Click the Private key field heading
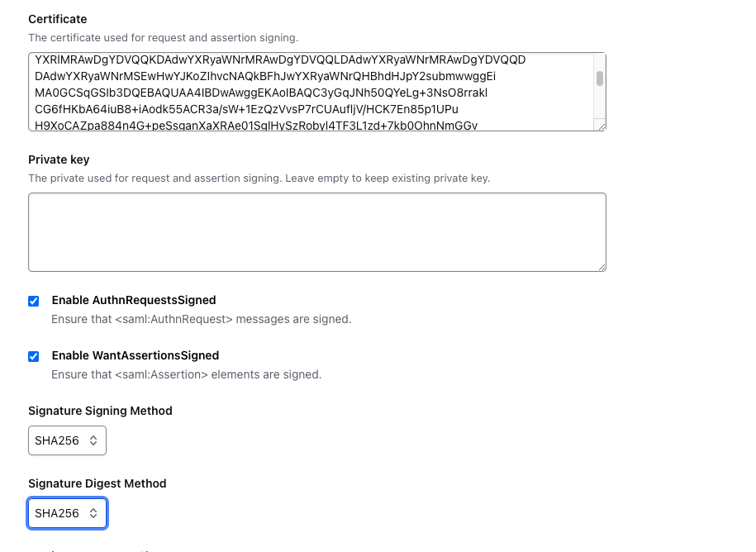This screenshot has width=756, height=552. [59, 159]
